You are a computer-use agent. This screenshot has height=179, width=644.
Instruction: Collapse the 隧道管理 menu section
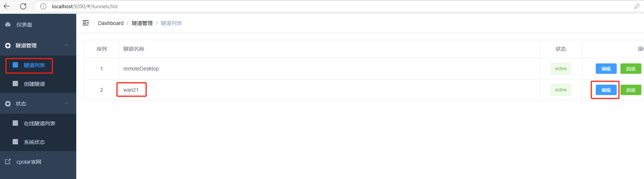point(67,45)
